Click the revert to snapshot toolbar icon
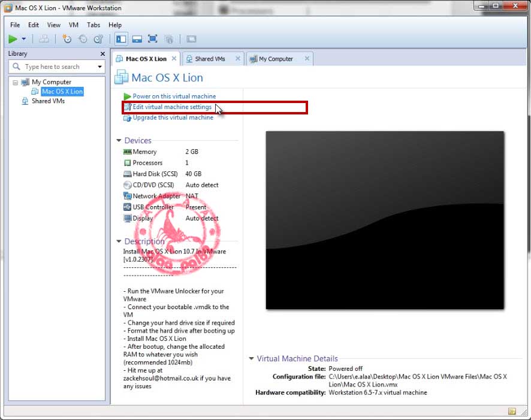Image resolution: width=531 pixels, height=420 pixels. [x=83, y=40]
